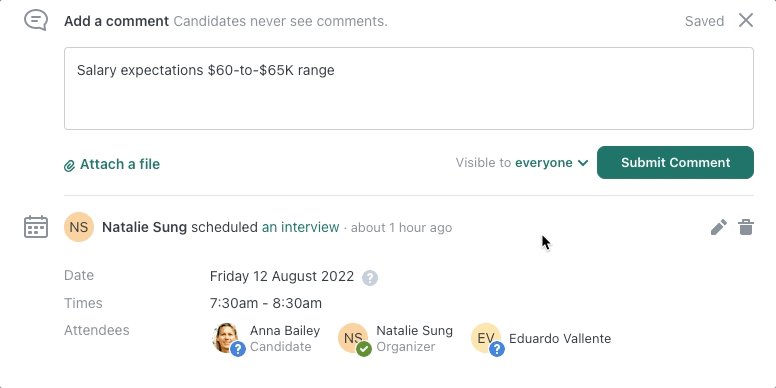Click Natalie Sung's green accepted checkmark badge
This screenshot has width=776, height=388.
[364, 349]
